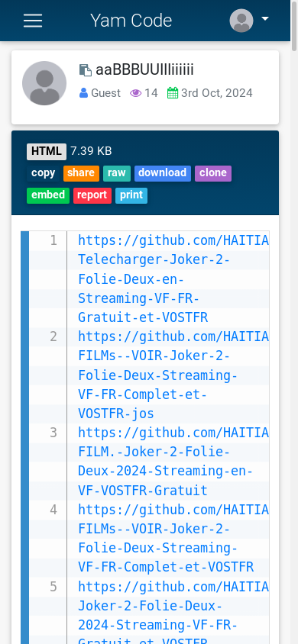298x644 pixels.
Task: Download the paste file
Action: (x=162, y=173)
